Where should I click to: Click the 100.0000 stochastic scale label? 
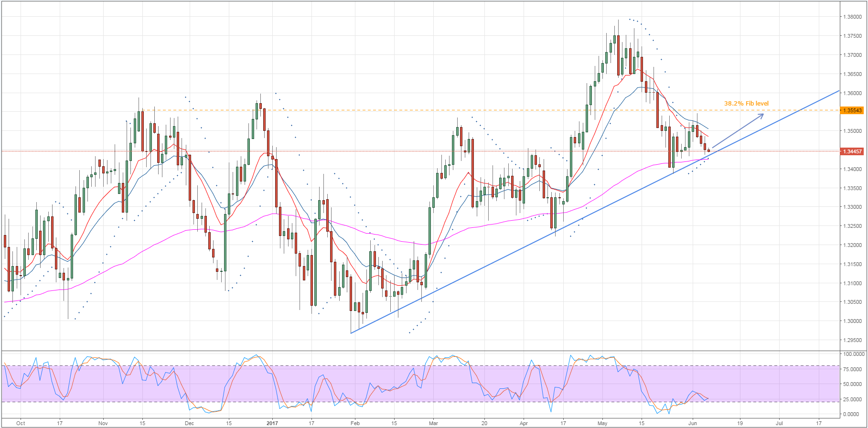[854, 354]
